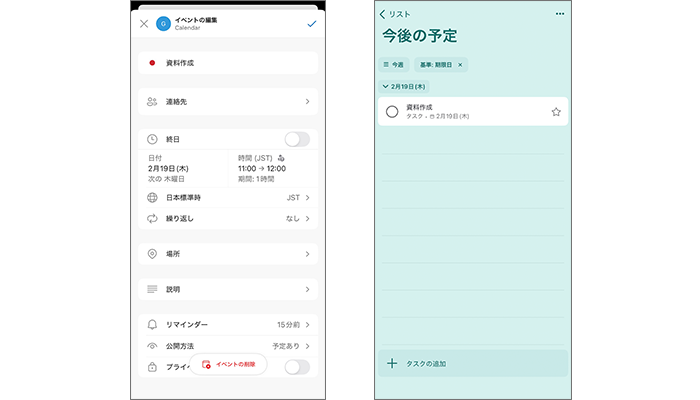Open the 連絡先 contacts row

point(228,102)
